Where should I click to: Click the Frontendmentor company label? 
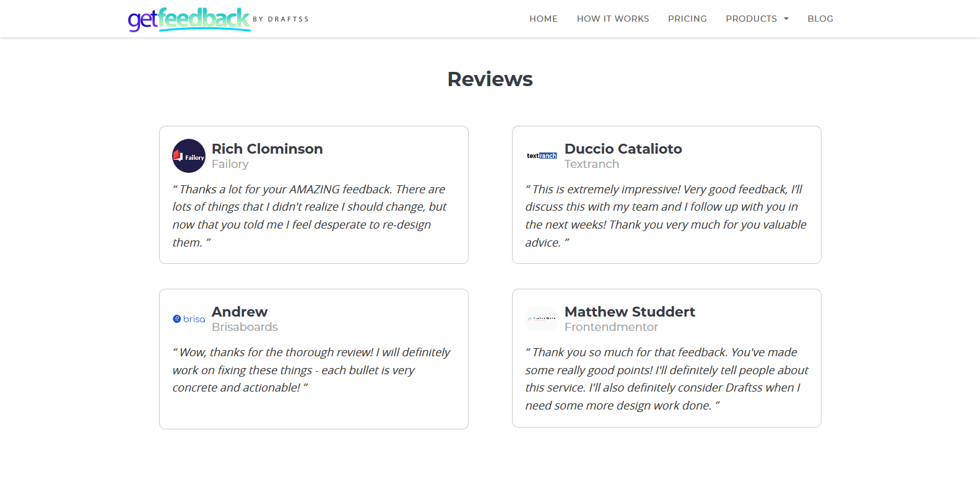pos(611,327)
